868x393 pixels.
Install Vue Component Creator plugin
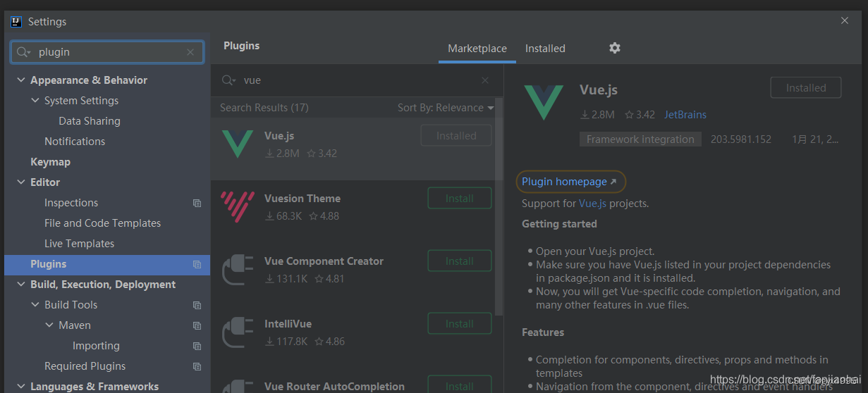coord(460,261)
